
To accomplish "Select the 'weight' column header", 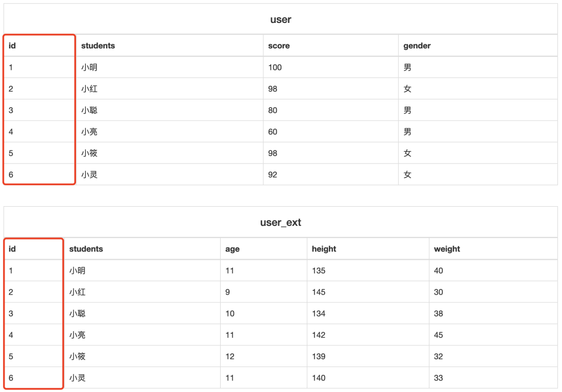I will (x=446, y=249).
